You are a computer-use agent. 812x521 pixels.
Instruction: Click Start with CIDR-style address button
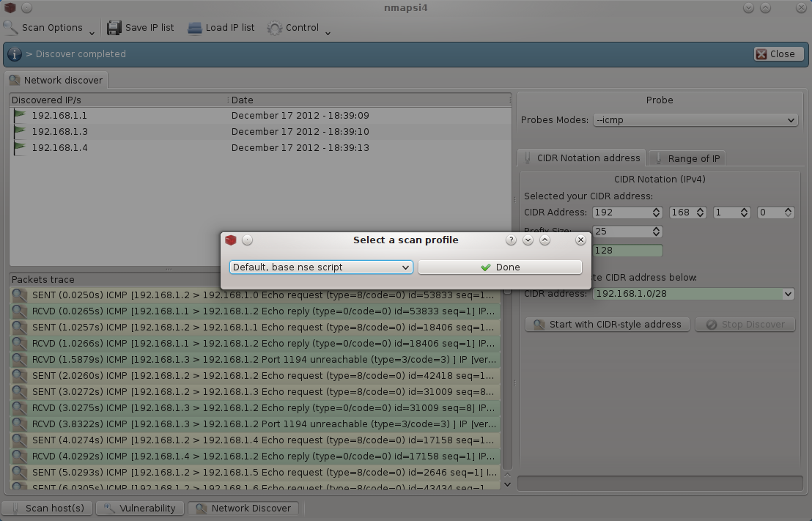point(608,325)
